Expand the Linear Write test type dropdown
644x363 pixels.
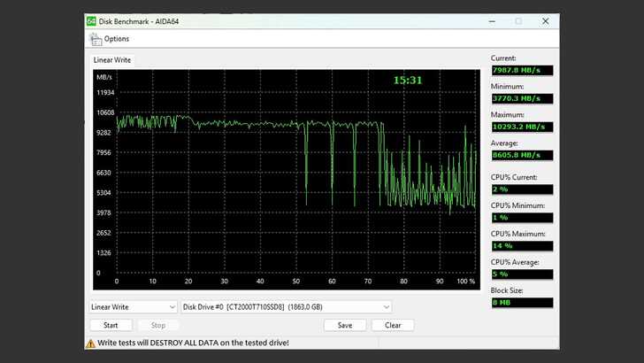tap(132, 306)
